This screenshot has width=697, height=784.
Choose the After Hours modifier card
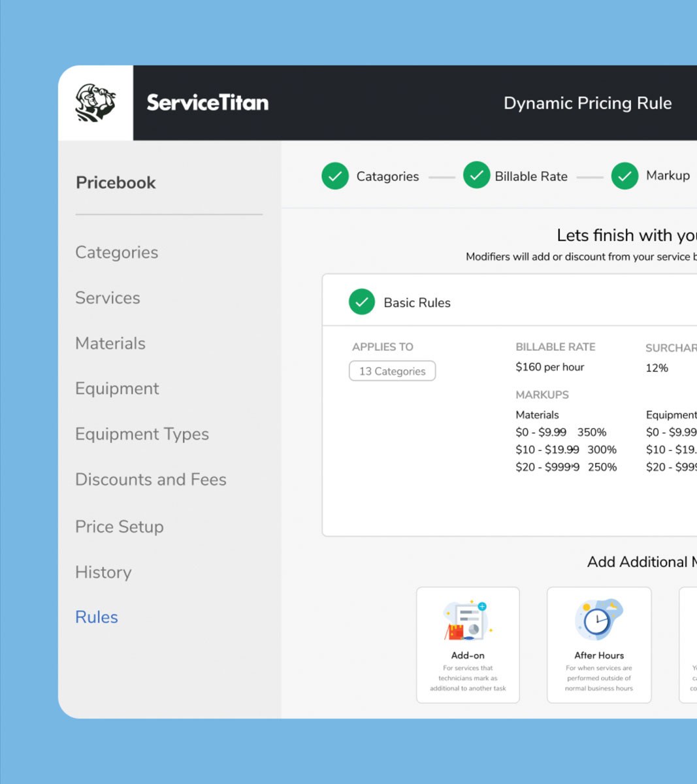pyautogui.click(x=598, y=645)
